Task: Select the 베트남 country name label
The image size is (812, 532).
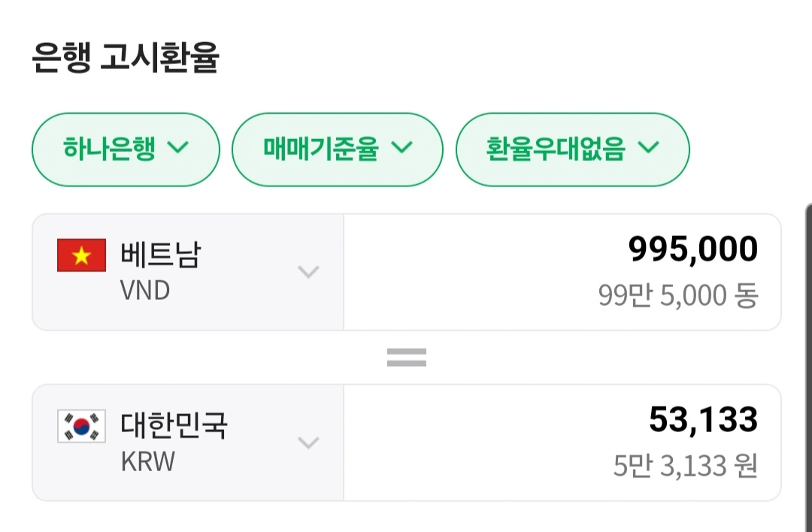Action: [x=160, y=254]
